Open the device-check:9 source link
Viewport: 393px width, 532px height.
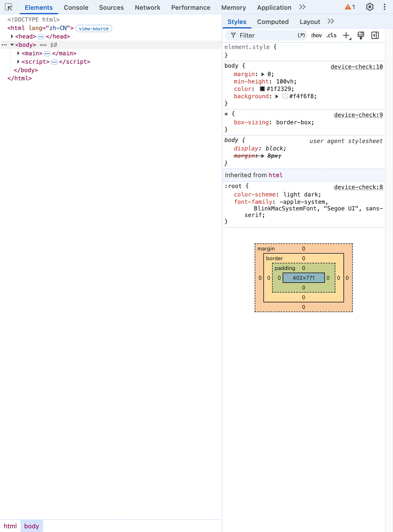pos(358,115)
